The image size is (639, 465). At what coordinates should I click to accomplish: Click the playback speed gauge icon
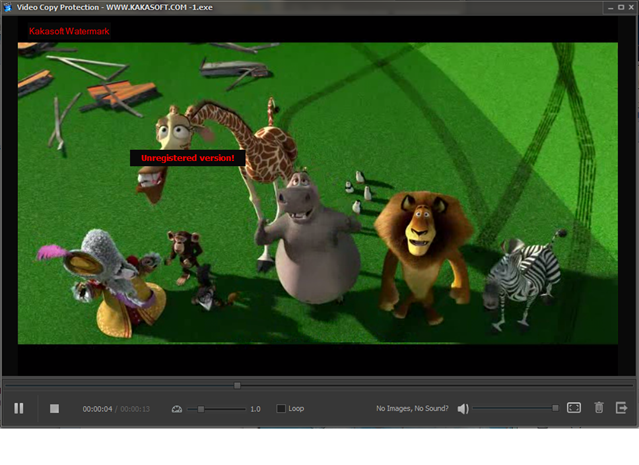pos(177,409)
